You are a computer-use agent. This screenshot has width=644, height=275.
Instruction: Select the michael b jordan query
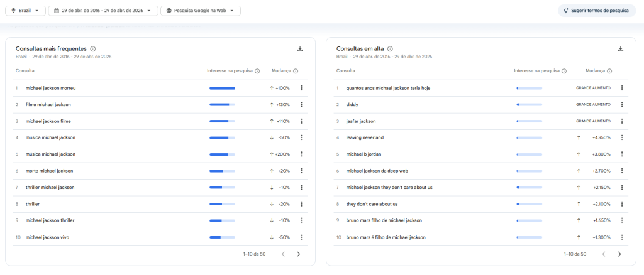[x=364, y=154]
